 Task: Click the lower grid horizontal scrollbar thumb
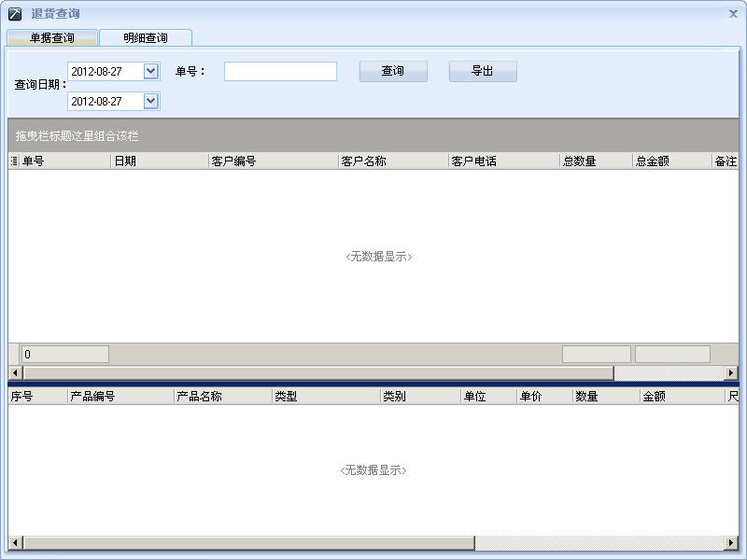point(249,543)
